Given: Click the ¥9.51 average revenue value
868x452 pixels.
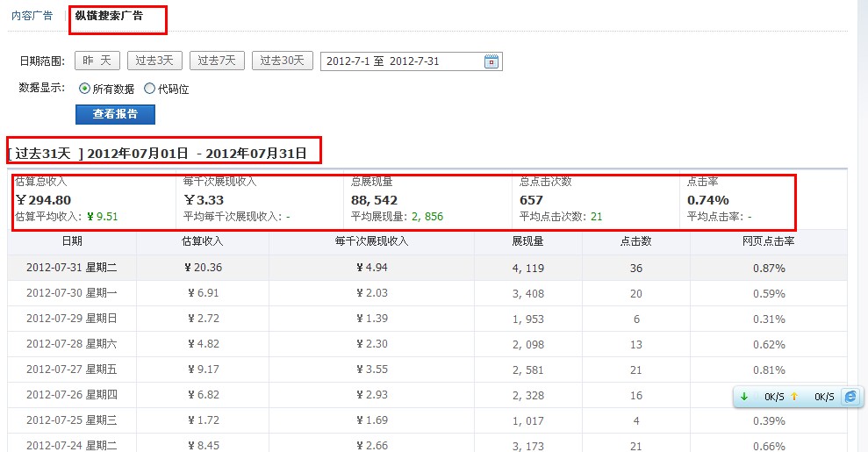Looking at the screenshot, I should 103,217.
